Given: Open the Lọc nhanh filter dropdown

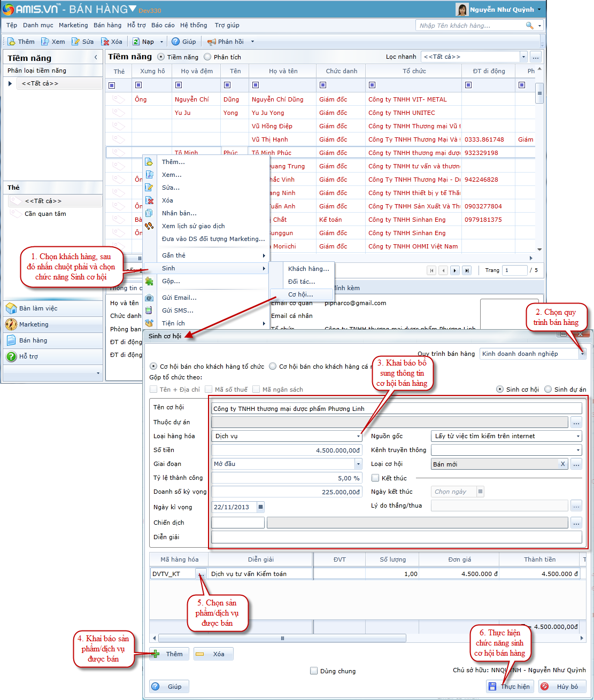Looking at the screenshot, I should pos(523,57).
